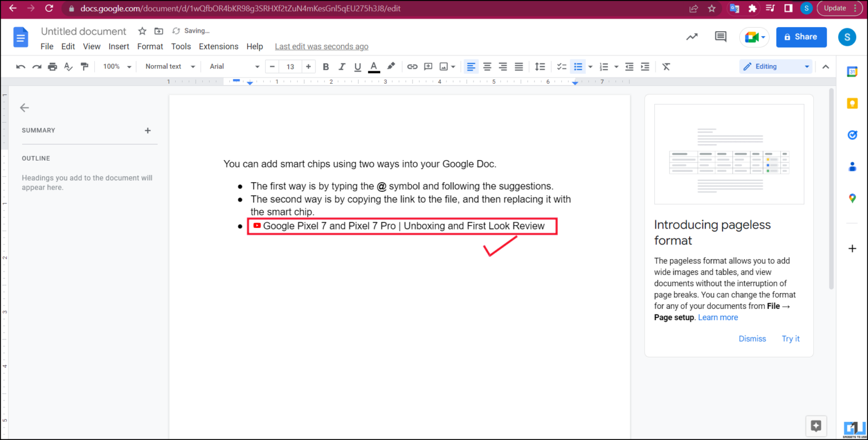The image size is (868, 440).
Task: Open the font family dropdown
Action: click(233, 66)
